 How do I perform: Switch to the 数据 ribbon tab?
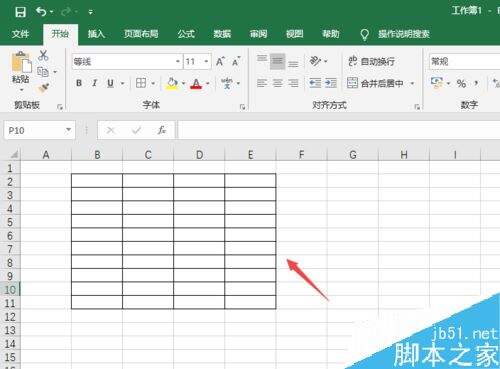click(222, 34)
